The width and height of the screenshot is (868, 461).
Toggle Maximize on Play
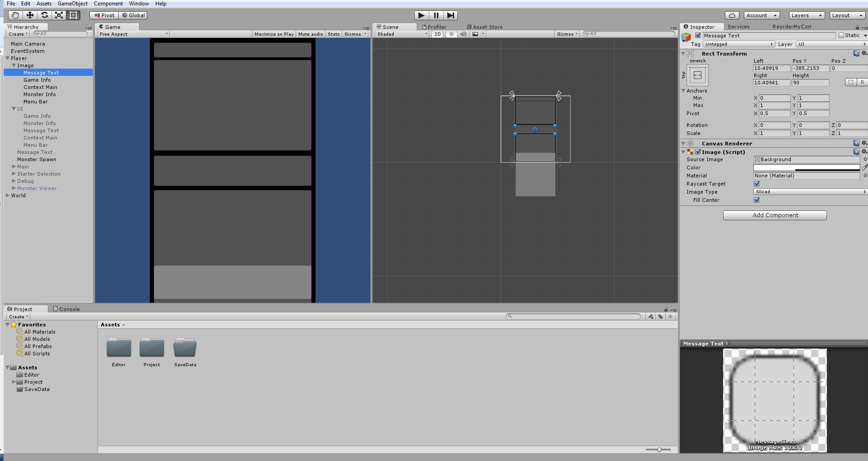[x=274, y=34]
